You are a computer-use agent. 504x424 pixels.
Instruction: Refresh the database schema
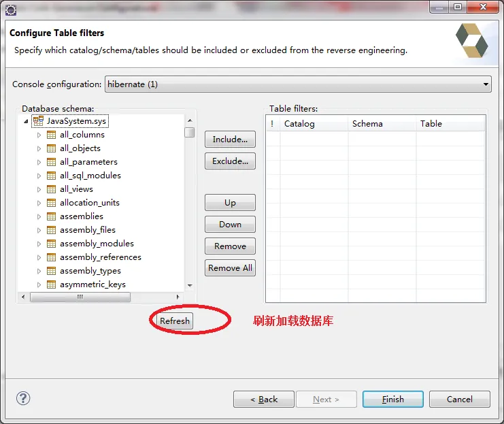click(x=175, y=321)
